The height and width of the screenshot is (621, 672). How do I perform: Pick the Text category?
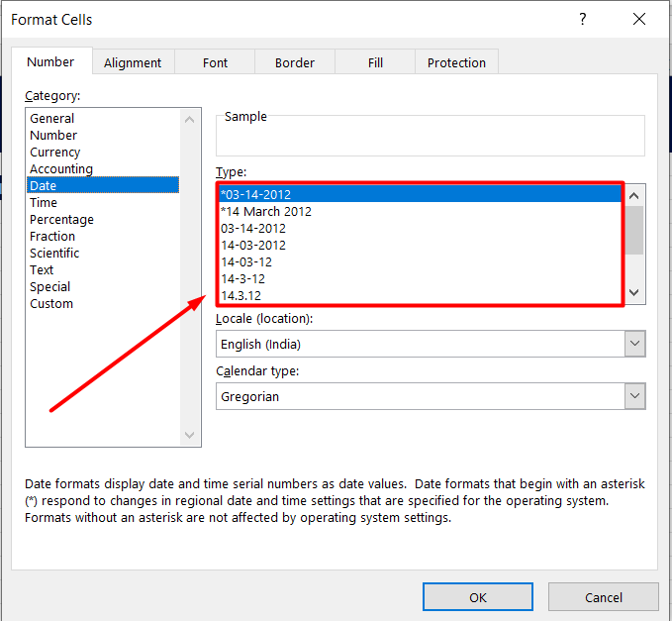point(103,269)
